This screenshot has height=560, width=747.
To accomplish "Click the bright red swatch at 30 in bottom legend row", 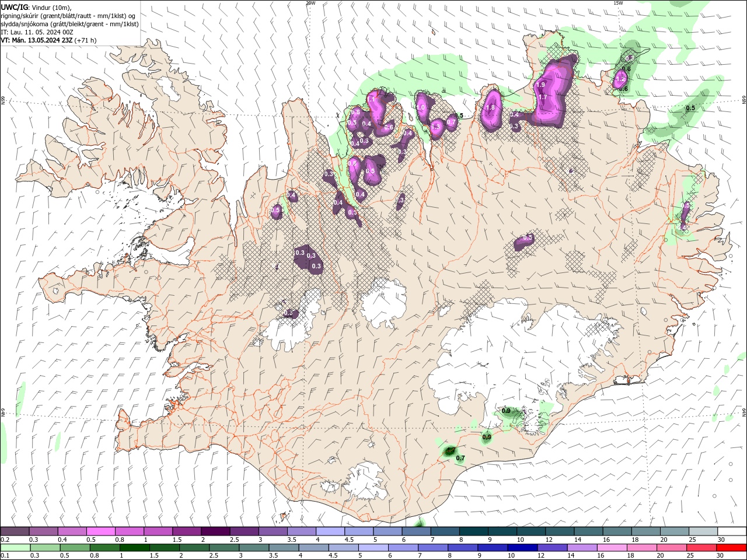I will coord(731,548).
